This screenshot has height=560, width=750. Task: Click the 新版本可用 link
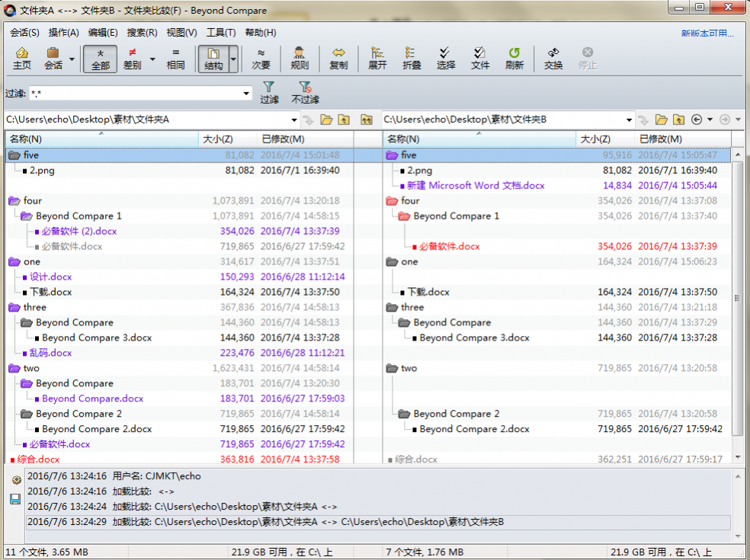[x=707, y=34]
